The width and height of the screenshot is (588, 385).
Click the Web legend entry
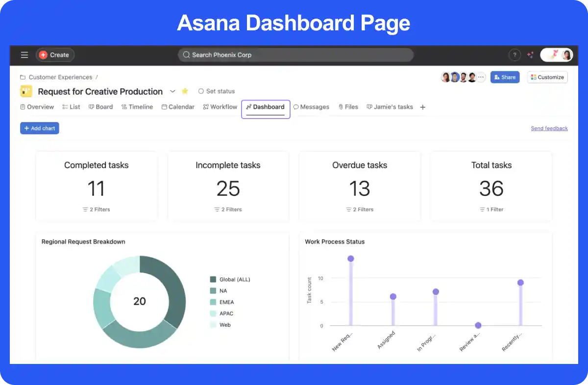(x=220, y=325)
